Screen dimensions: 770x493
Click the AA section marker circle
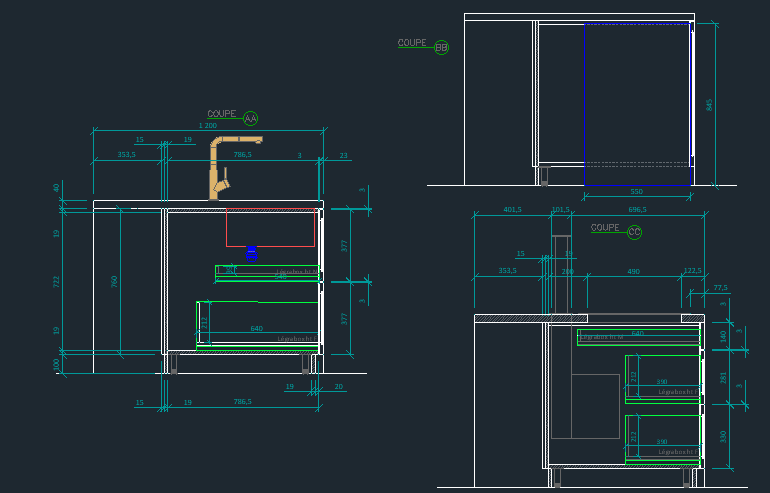pyautogui.click(x=250, y=118)
